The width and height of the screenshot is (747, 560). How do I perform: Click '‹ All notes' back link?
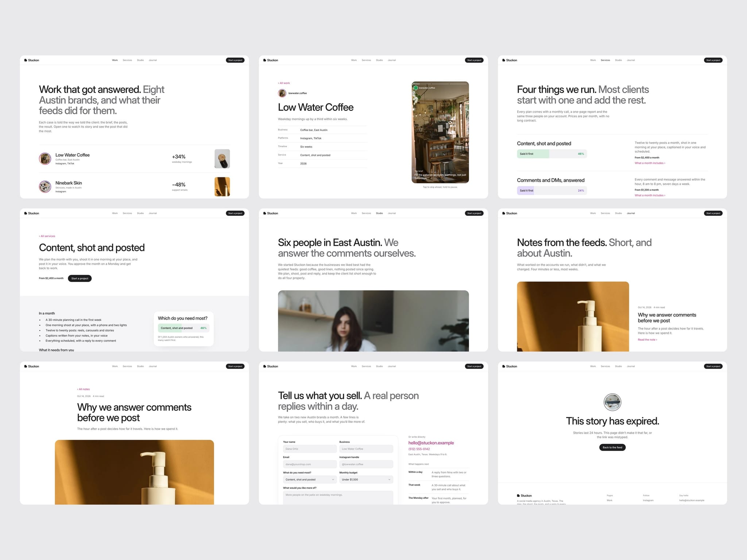point(84,389)
